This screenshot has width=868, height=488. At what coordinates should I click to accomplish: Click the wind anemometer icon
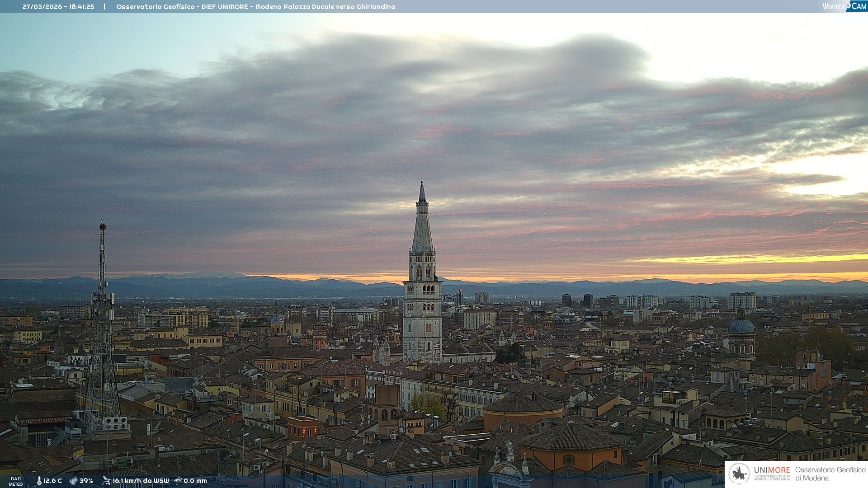106,481
